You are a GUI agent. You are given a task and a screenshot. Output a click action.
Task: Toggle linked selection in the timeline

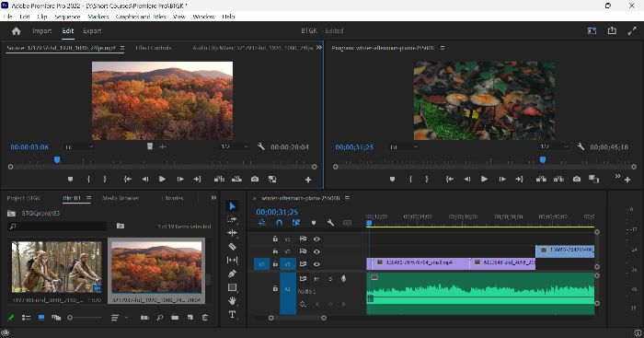(x=296, y=223)
